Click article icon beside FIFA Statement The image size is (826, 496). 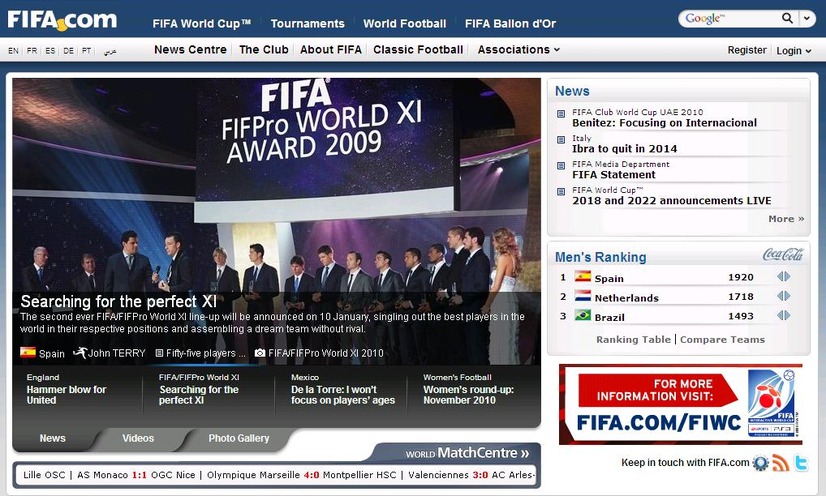[561, 165]
